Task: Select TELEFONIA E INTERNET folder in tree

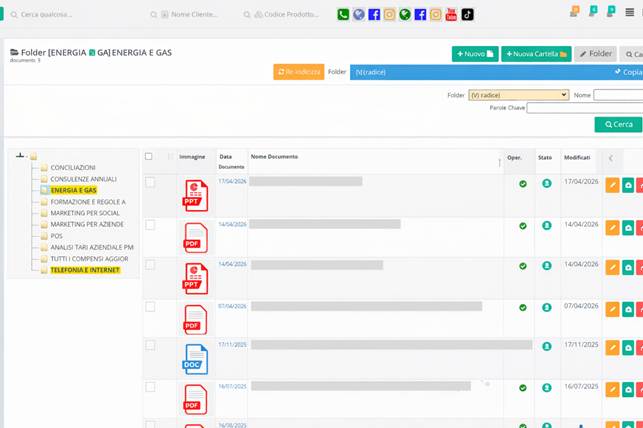Action: point(85,270)
